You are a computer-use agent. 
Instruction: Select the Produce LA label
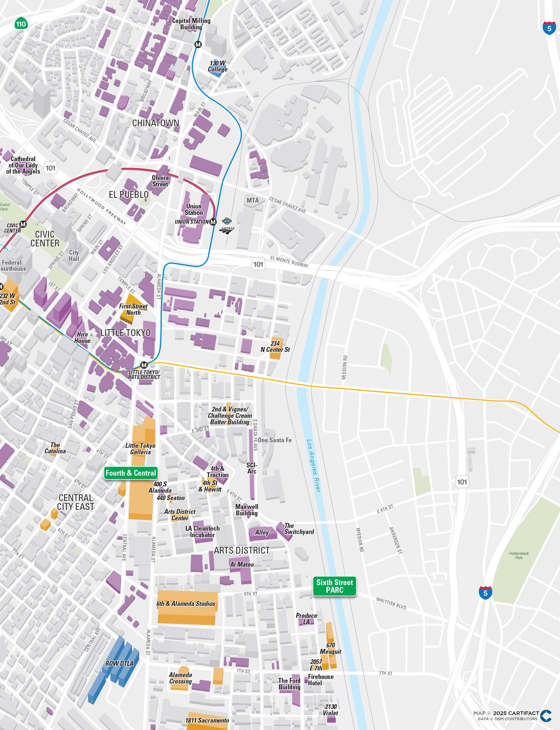click(x=307, y=619)
